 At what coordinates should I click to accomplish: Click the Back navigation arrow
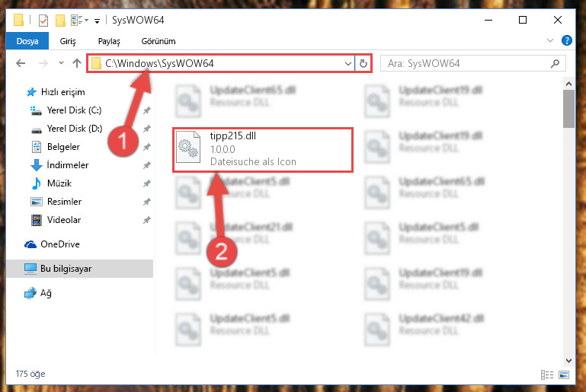tap(21, 63)
